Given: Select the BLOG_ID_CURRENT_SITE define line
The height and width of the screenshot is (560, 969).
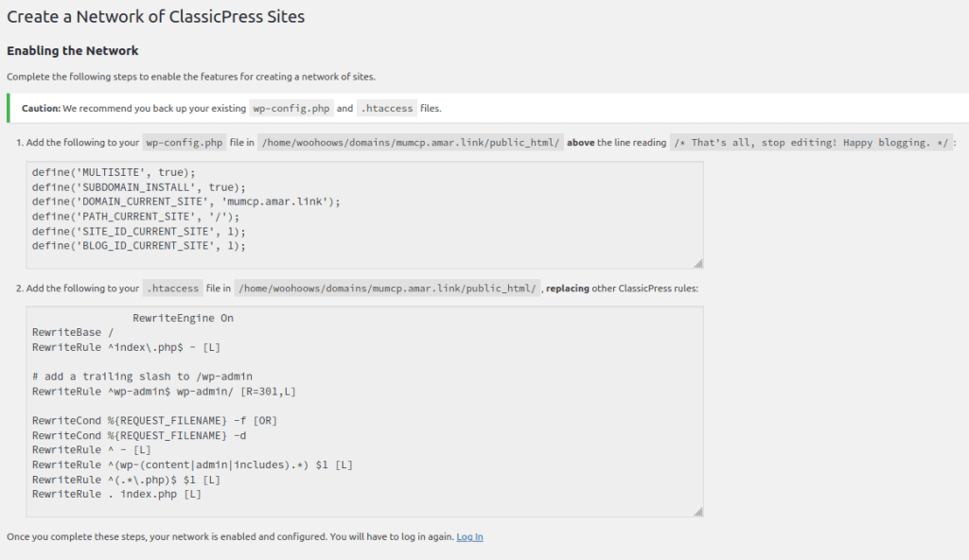Looking at the screenshot, I should pos(139,245).
